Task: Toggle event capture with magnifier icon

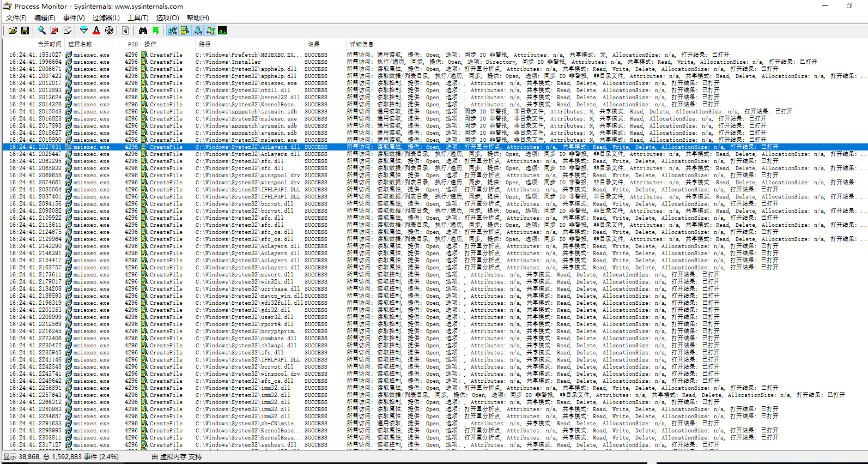Action: [42, 31]
